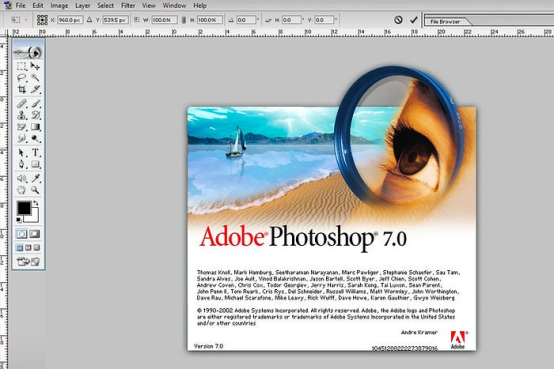Switch to the File Browser tab

coord(445,22)
